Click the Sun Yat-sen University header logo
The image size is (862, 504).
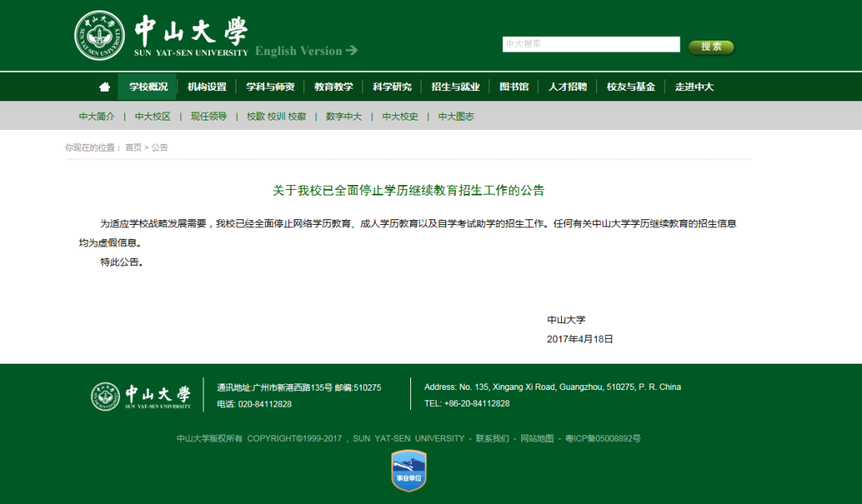point(161,36)
